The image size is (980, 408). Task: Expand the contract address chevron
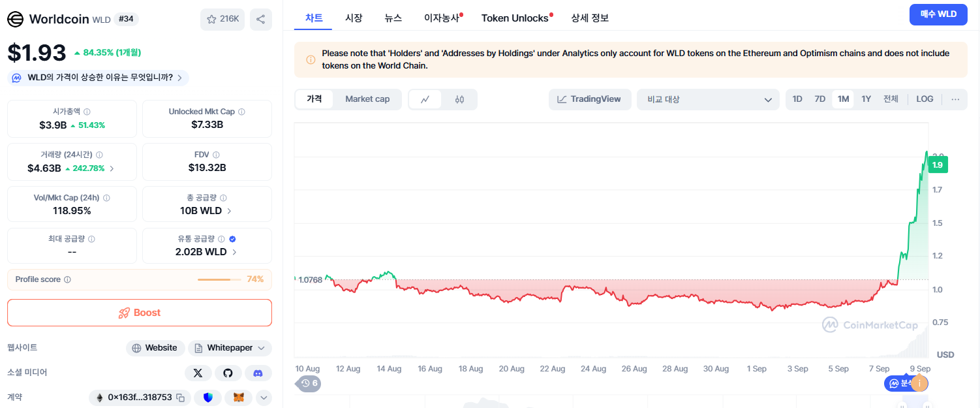pyautogui.click(x=264, y=397)
